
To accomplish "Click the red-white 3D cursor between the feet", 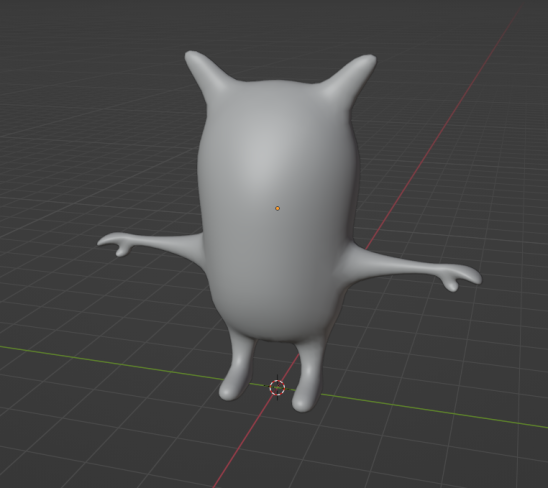I will (277, 388).
